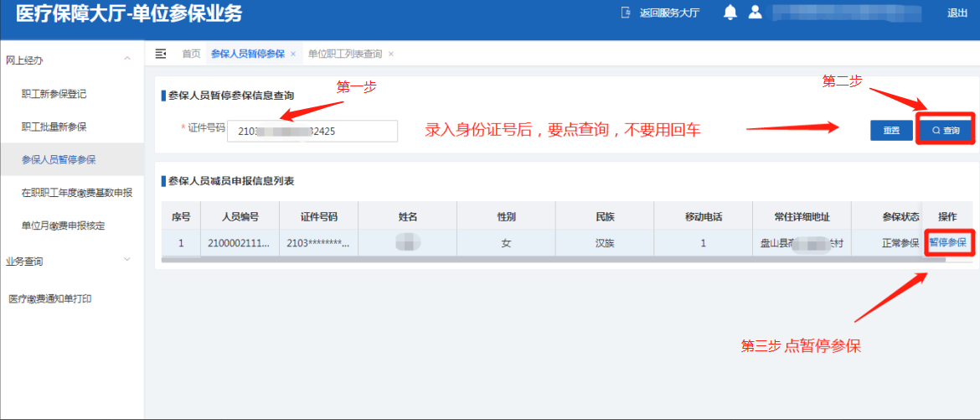This screenshot has height=420, width=980.
Task: Click 退出 to log out
Action: pos(957,13)
